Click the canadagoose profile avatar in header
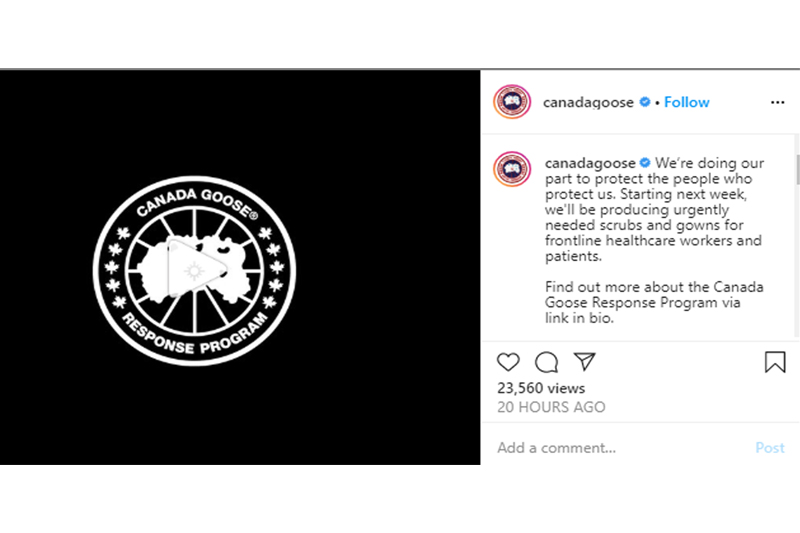 coord(512,101)
